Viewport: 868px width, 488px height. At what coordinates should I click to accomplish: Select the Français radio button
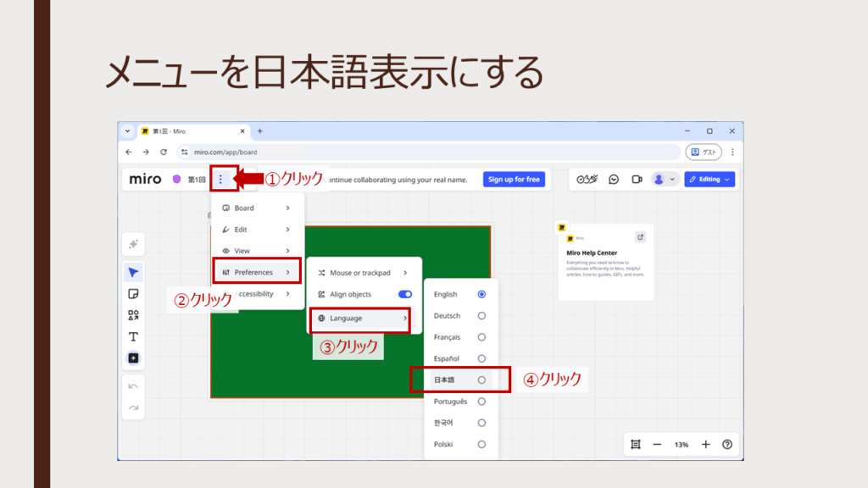[481, 337]
